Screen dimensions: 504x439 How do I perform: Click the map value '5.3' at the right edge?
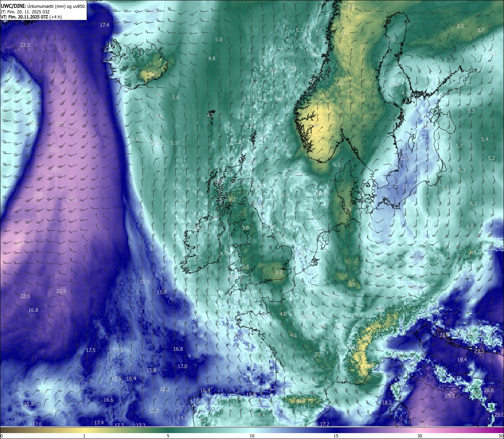coord(491,158)
